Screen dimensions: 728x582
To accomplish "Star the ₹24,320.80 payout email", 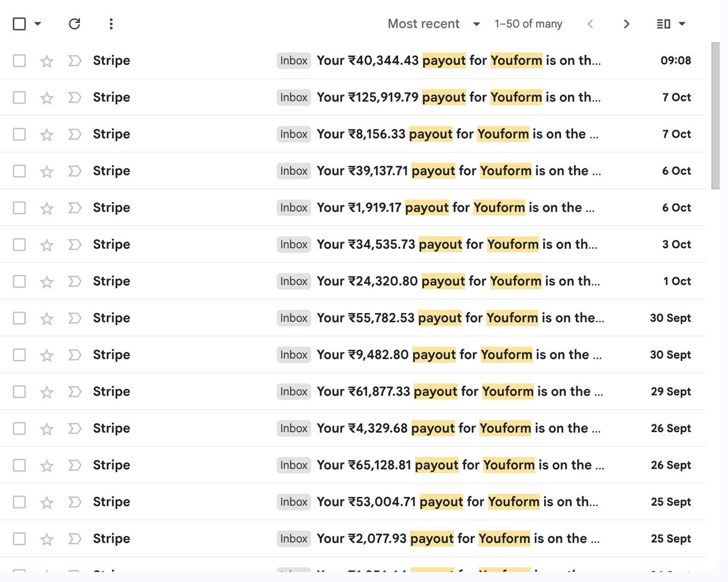I will click(47, 282).
